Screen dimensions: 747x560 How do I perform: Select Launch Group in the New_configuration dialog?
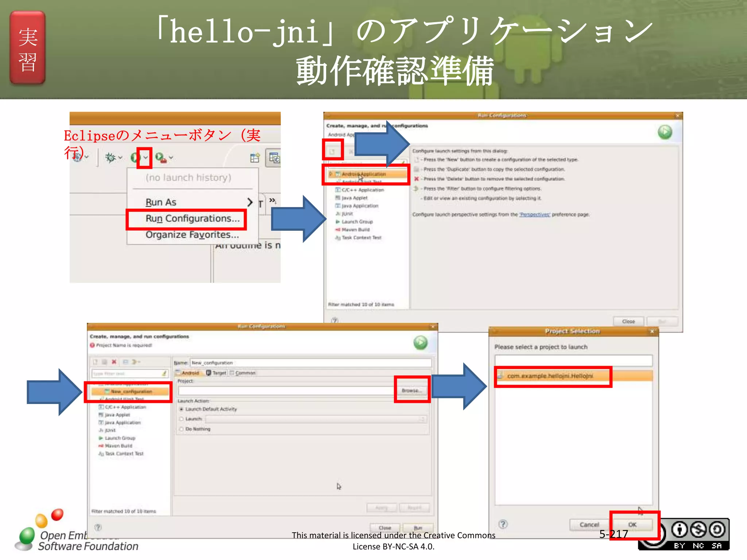pos(117,438)
